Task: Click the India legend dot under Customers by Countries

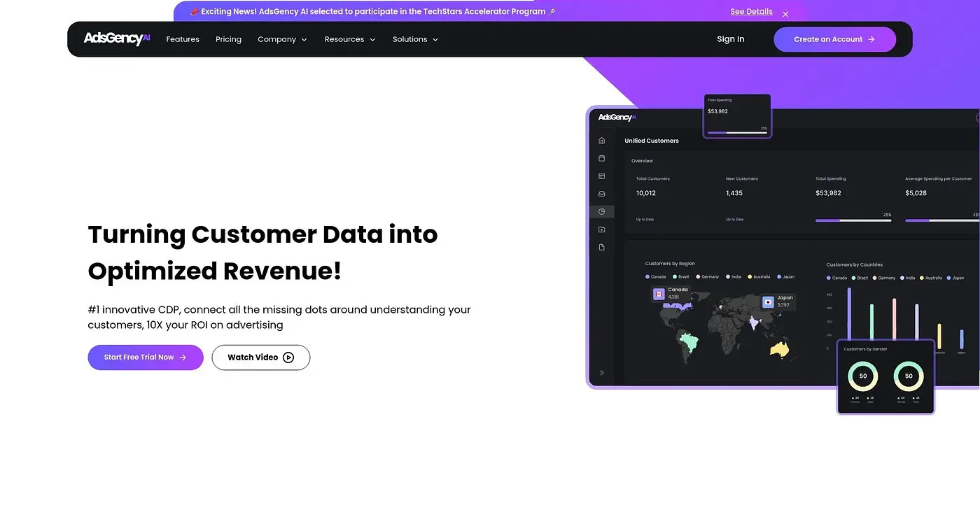Action: (901, 278)
